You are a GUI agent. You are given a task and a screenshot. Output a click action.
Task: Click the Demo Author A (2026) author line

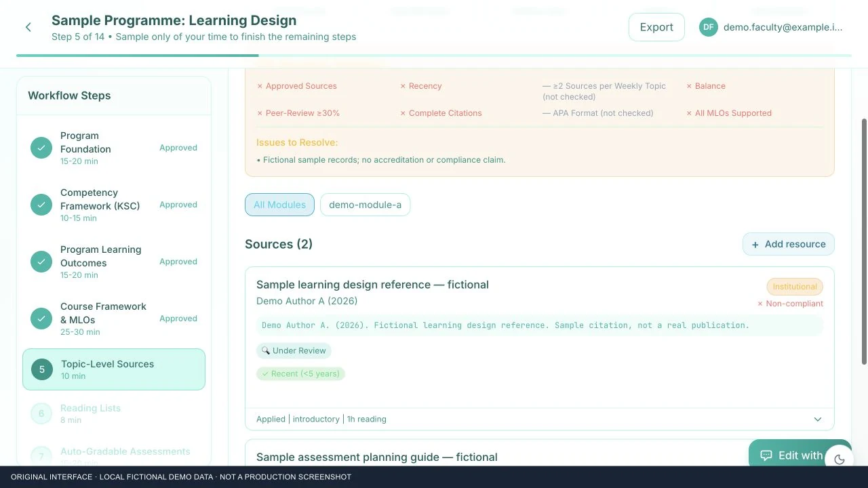[307, 301]
